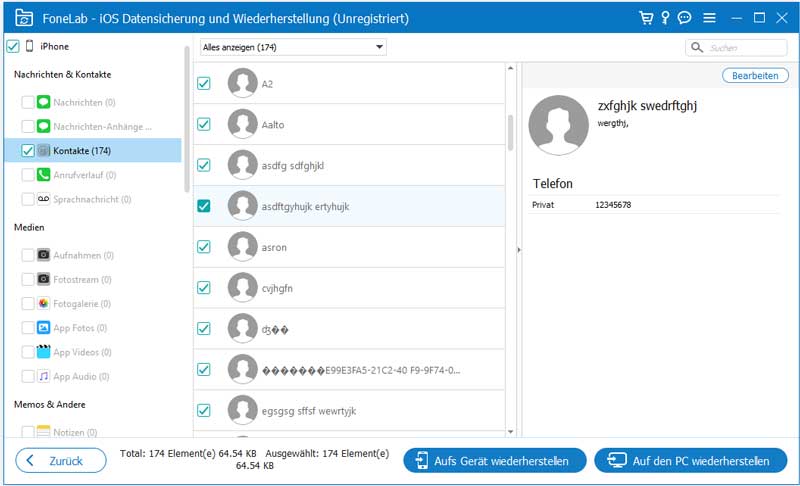Click phone number 12345678

[x=613, y=204]
